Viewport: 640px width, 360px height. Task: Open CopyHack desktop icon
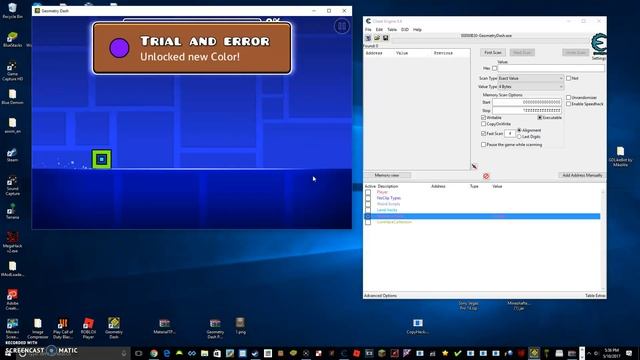pos(418,326)
